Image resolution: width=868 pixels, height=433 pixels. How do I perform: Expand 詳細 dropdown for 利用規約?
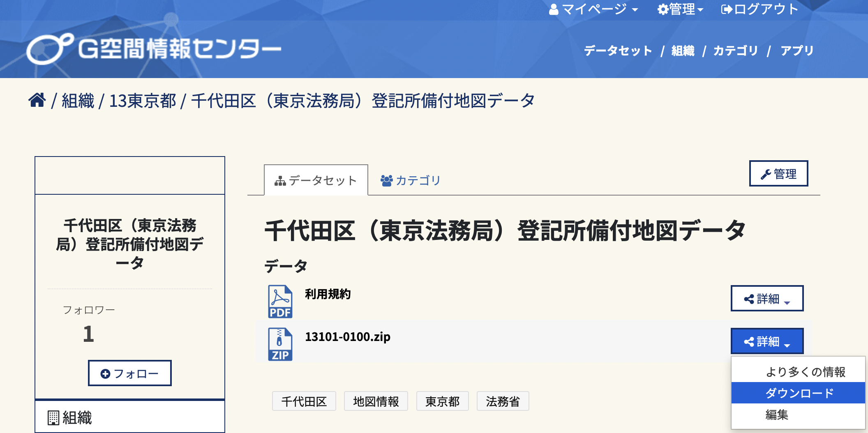click(767, 299)
